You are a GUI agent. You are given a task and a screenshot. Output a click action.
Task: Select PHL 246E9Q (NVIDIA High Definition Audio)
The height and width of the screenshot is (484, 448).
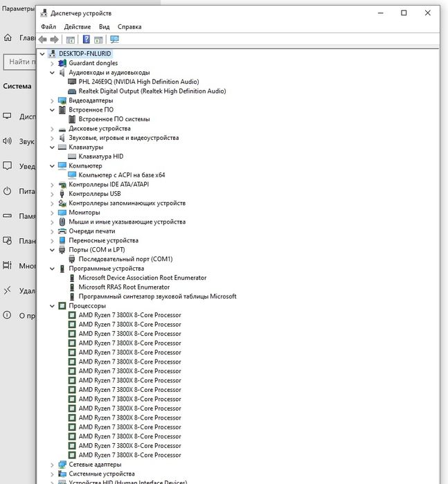pyautogui.click(x=138, y=82)
